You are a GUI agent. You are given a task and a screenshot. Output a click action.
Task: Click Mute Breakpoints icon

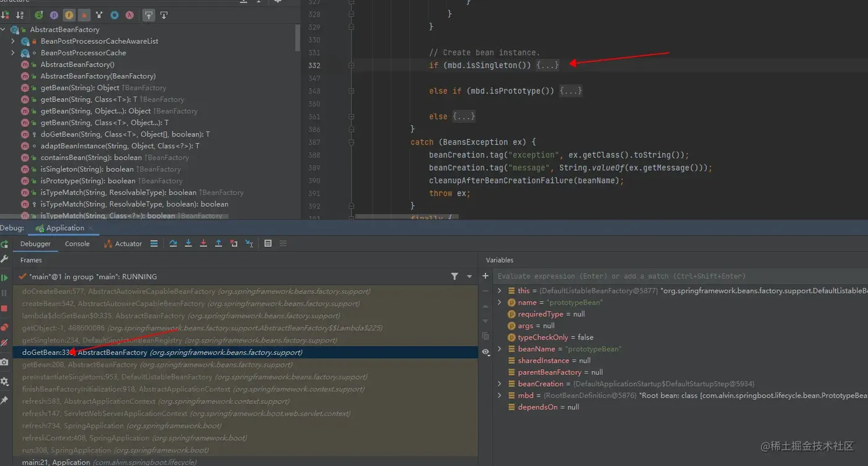click(x=4, y=343)
